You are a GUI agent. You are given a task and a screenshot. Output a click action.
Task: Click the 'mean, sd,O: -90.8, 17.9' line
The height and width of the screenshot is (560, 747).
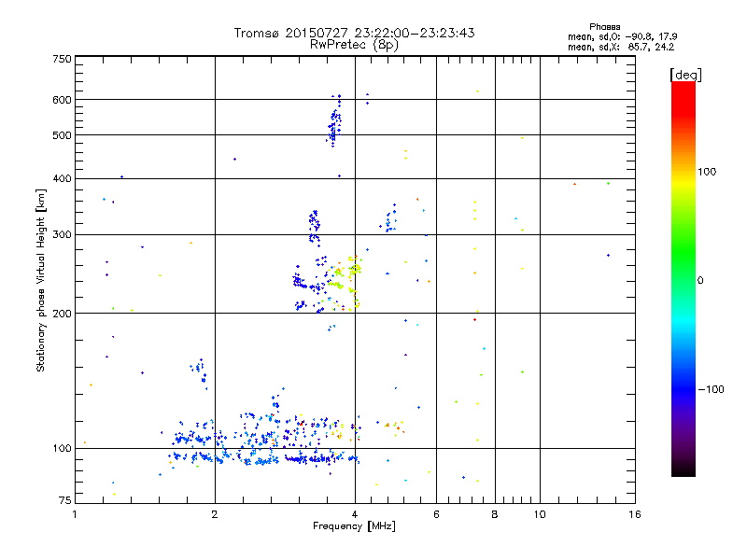622,36
